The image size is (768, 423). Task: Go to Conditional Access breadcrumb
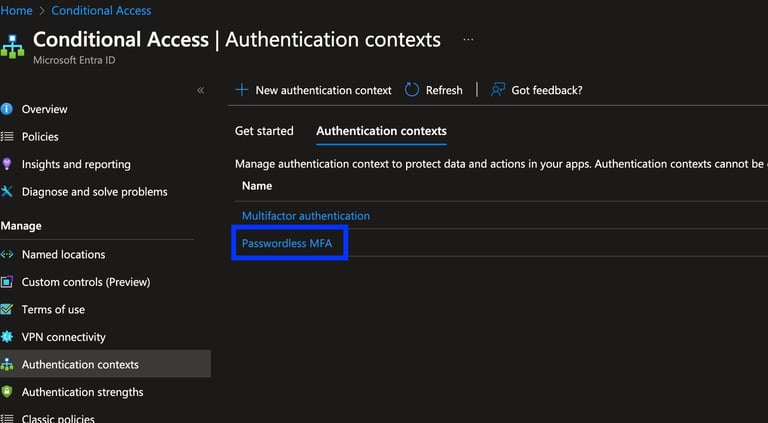[101, 10]
